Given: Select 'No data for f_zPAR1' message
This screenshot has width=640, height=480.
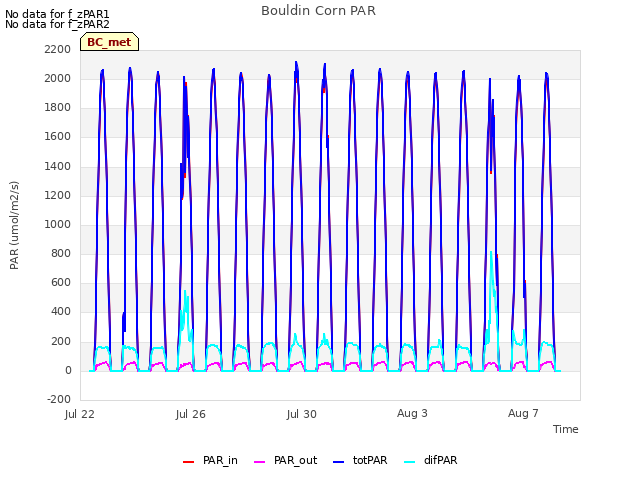Looking at the screenshot, I should [x=57, y=14].
